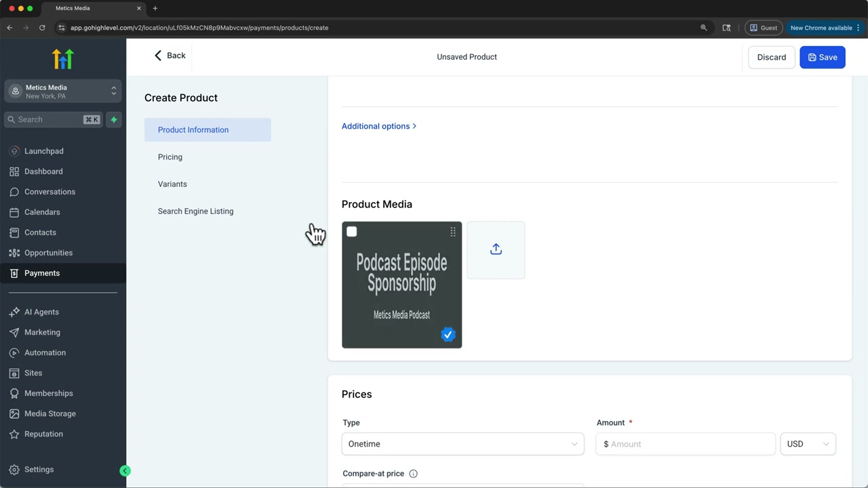Click the upload media icon tile

tap(496, 249)
